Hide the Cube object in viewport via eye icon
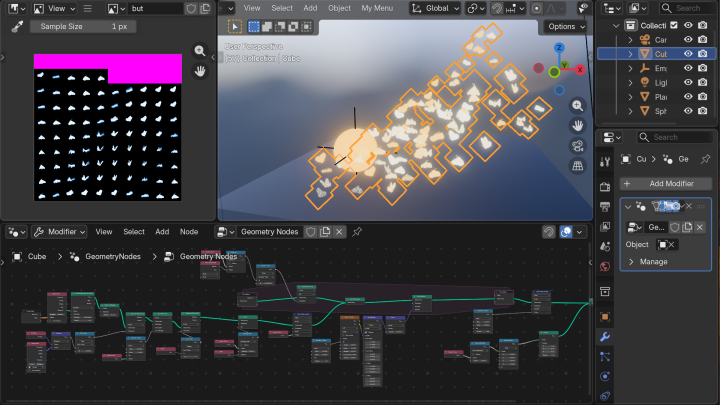Screen dimensions: 720x405 coord(688,54)
